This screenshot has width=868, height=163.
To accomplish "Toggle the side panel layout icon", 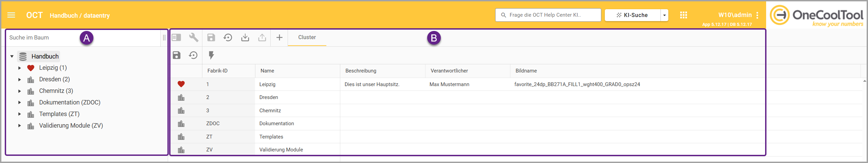I will coord(176,37).
